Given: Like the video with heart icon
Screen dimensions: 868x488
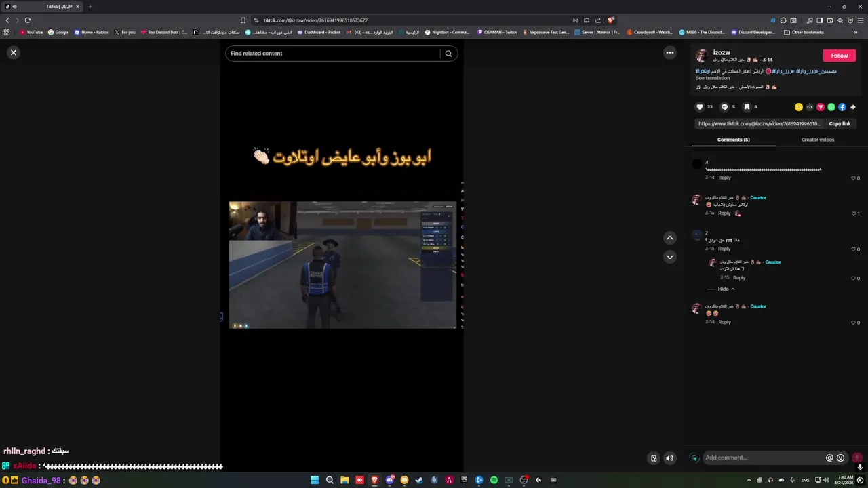Looking at the screenshot, I should pos(700,107).
